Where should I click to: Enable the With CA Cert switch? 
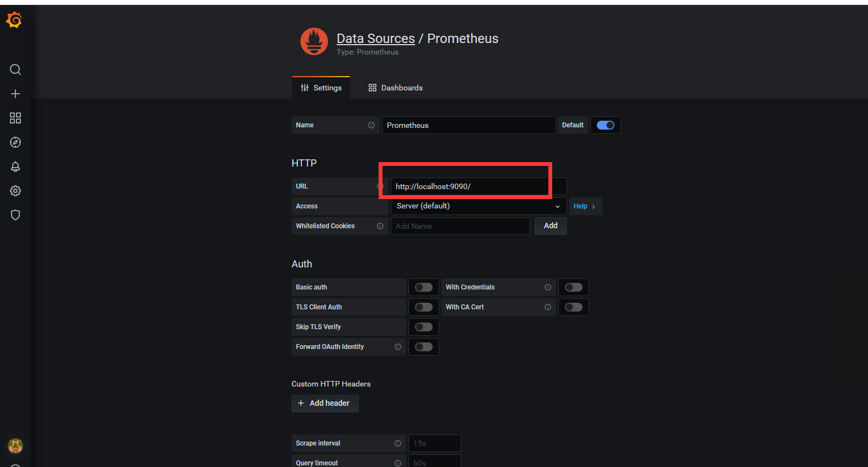click(x=574, y=307)
